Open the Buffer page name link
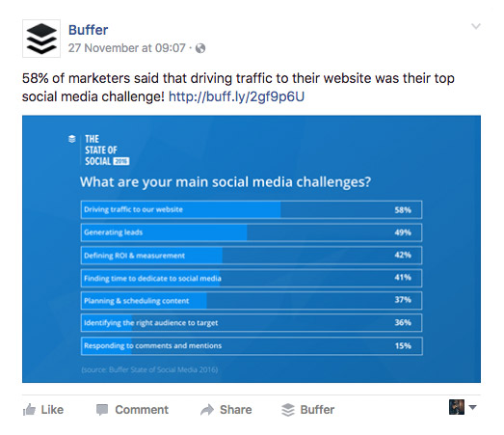This screenshot has height=435, width=504. [x=88, y=30]
